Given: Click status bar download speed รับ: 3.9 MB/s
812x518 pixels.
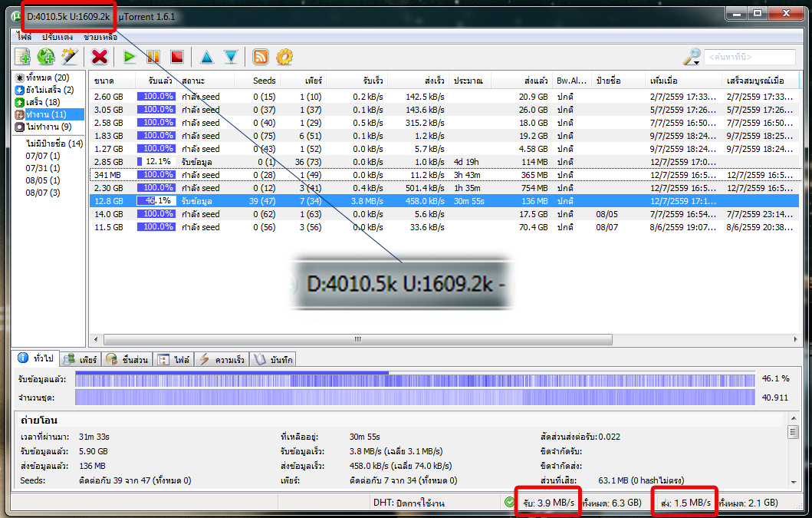Looking at the screenshot, I should 548,503.
